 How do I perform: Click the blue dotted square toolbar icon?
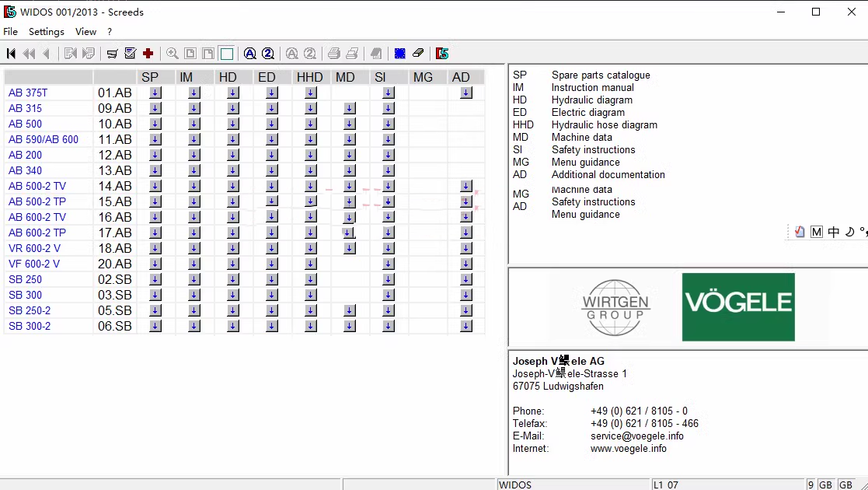coord(399,53)
